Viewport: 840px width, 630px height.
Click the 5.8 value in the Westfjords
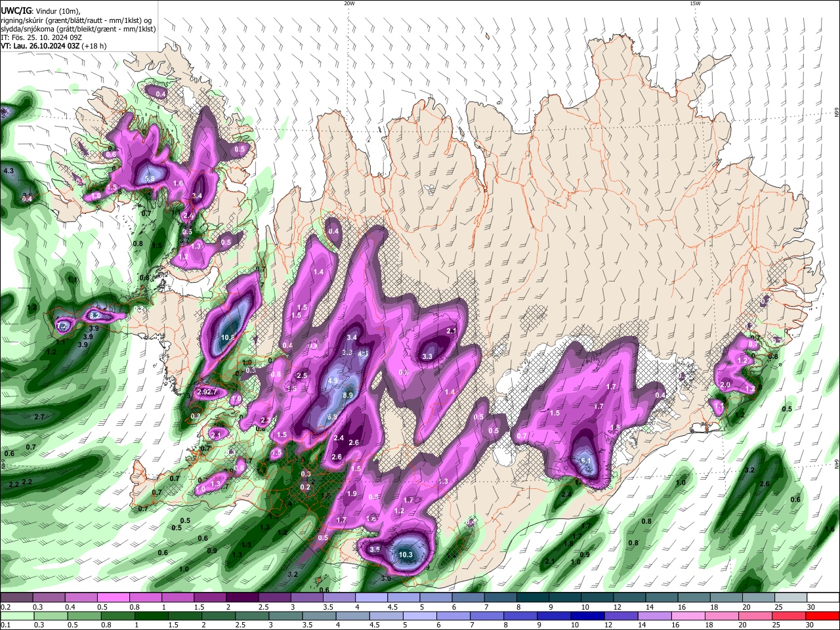pyautogui.click(x=150, y=178)
